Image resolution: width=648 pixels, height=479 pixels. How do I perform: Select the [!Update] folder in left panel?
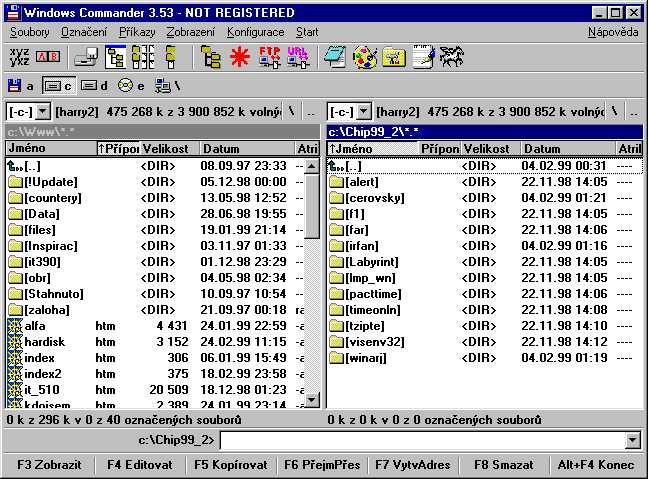156,182
